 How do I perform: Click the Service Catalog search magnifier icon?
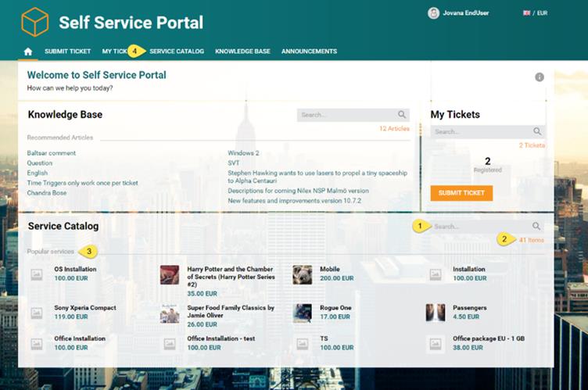click(536, 227)
